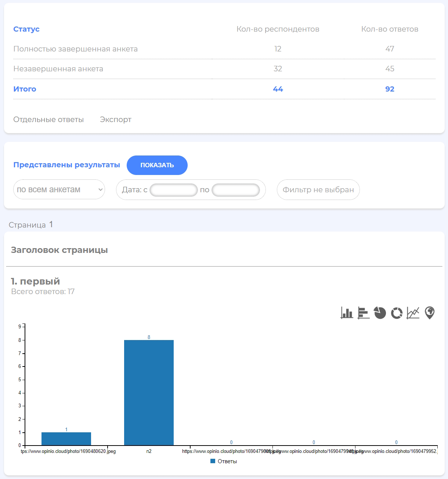Focus the end date field after 'по'
Image resolution: width=448 pixels, height=479 pixels.
click(x=236, y=190)
